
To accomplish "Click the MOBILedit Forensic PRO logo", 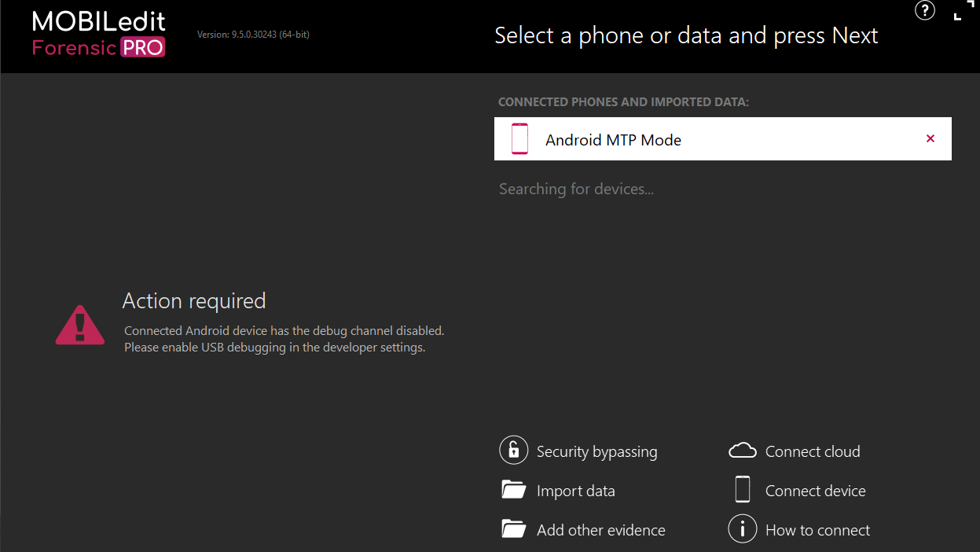I will point(99,35).
